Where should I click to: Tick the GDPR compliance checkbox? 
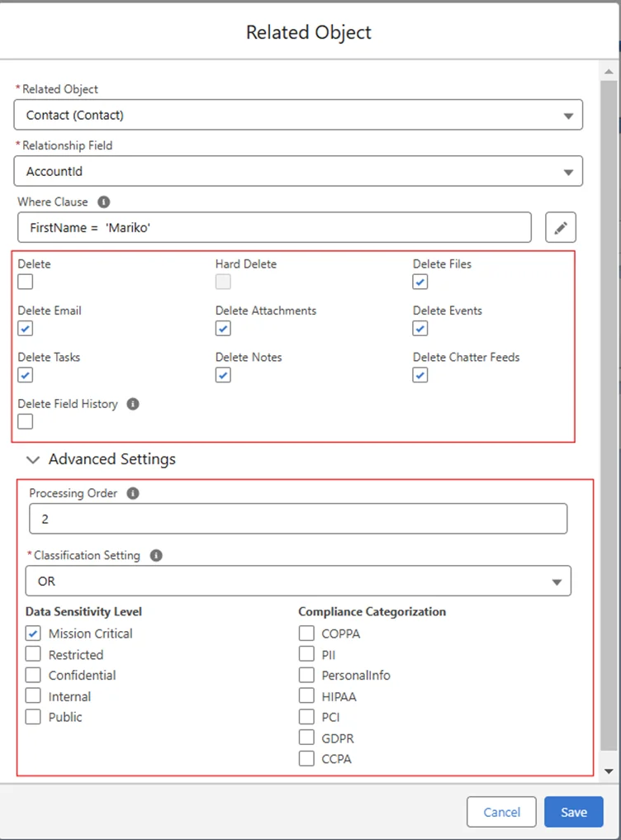click(306, 738)
